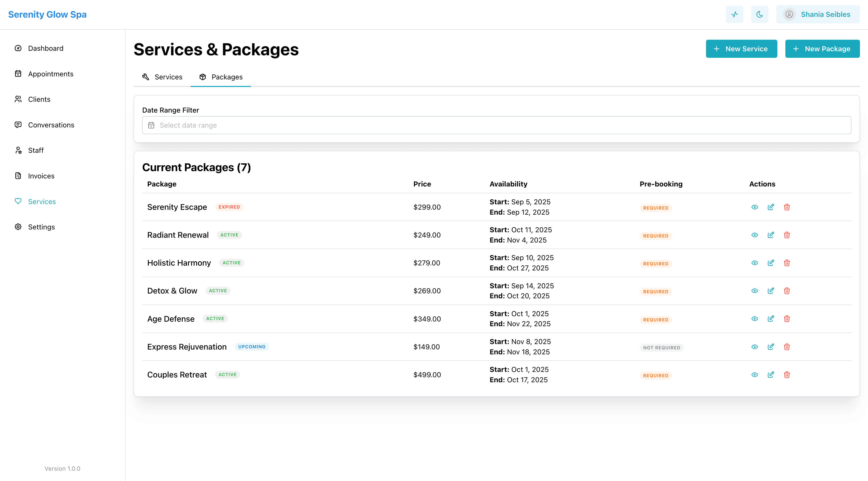Delete the Serenity Escape package
The image size is (868, 481).
tap(786, 207)
